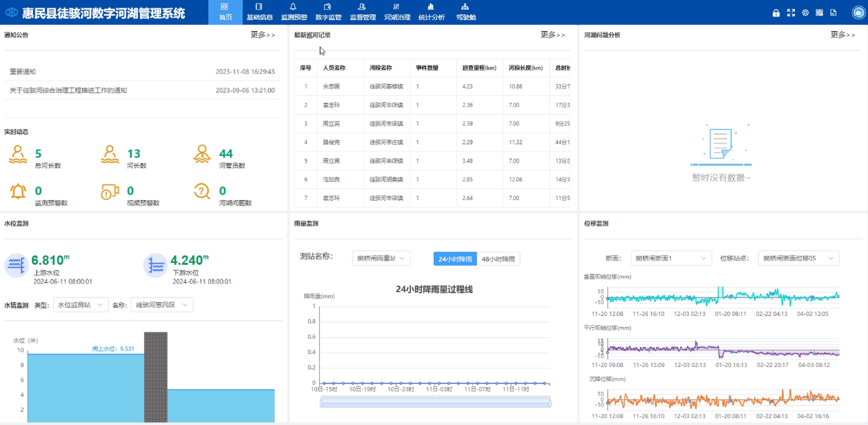Go to the 监测预警 menu tab

(294, 12)
